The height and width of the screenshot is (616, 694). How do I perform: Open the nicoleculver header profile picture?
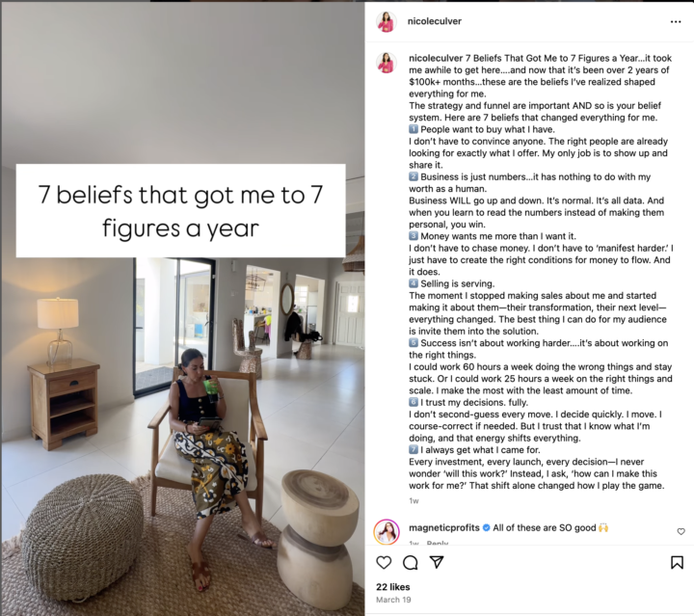pos(386,21)
